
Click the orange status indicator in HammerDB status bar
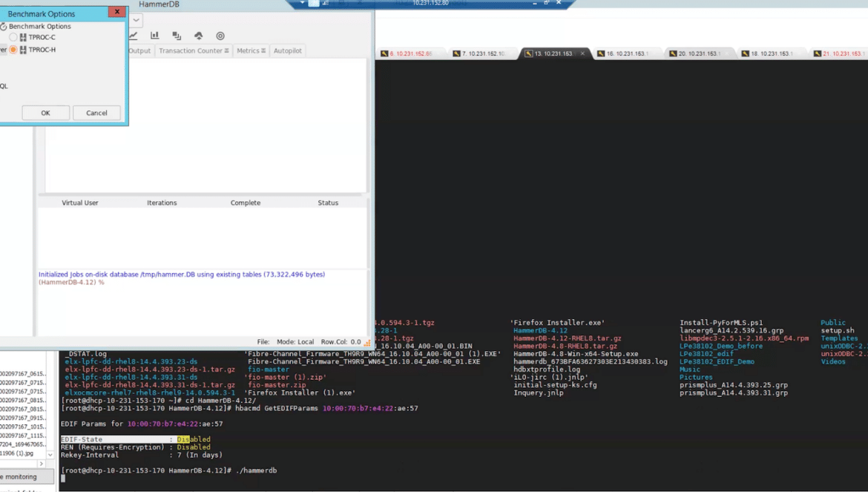pyautogui.click(x=367, y=343)
